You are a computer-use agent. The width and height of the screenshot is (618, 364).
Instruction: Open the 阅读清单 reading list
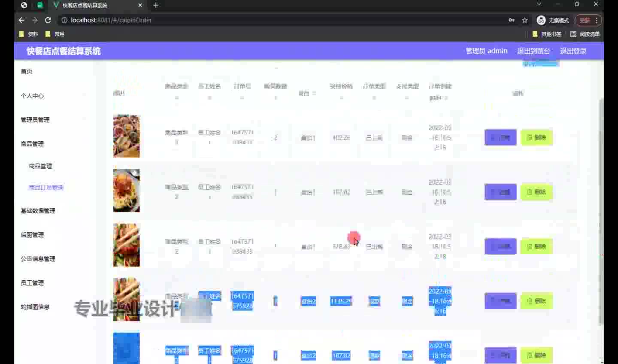click(x=585, y=34)
